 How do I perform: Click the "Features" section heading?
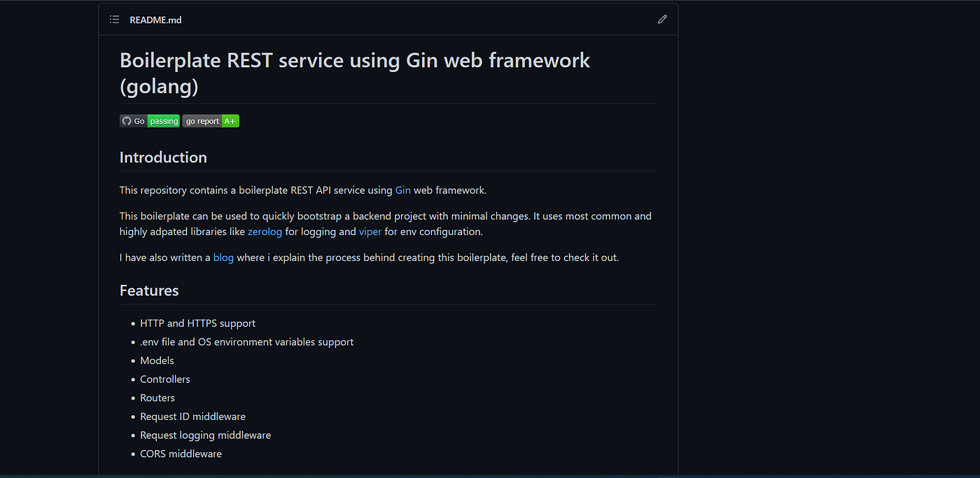(x=149, y=290)
